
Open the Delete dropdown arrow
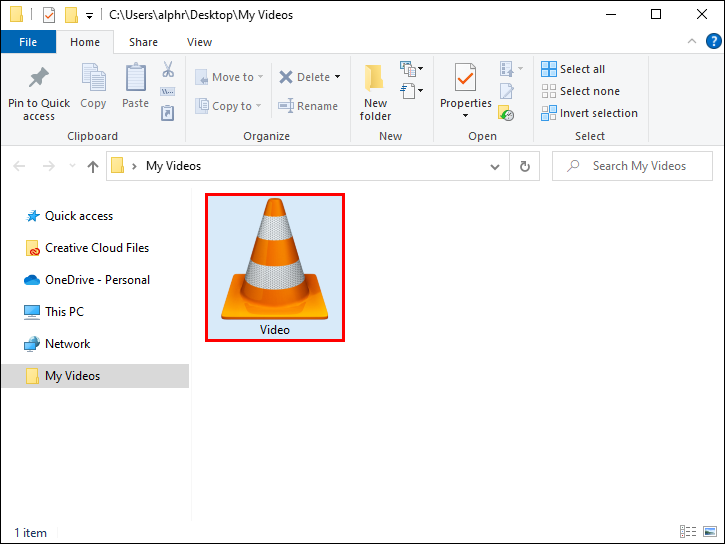(x=338, y=77)
